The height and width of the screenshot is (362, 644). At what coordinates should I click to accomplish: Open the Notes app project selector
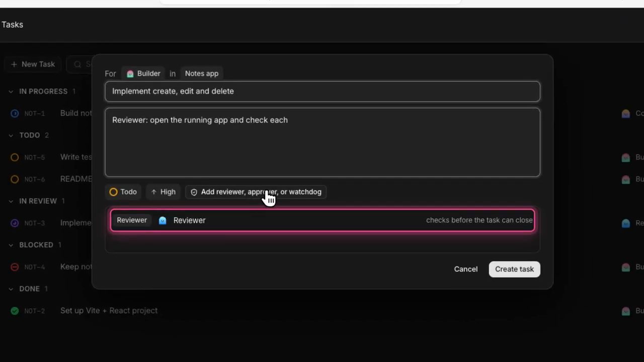click(202, 73)
